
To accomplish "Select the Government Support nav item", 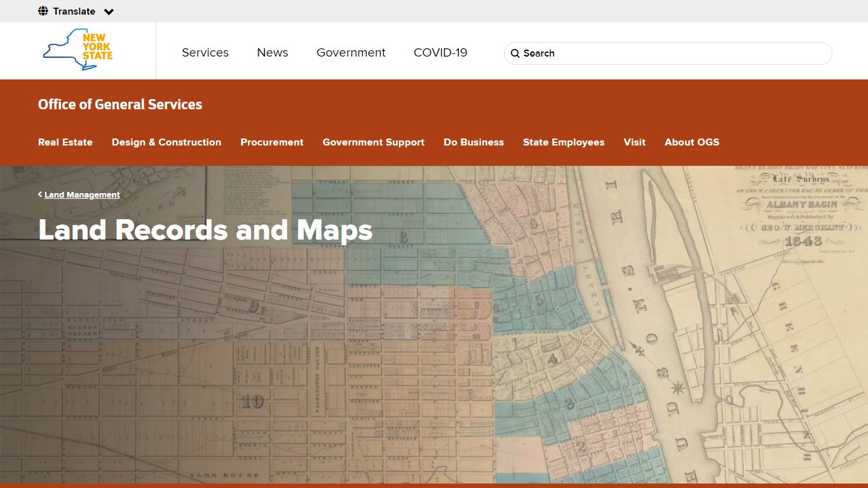I will click(x=374, y=142).
